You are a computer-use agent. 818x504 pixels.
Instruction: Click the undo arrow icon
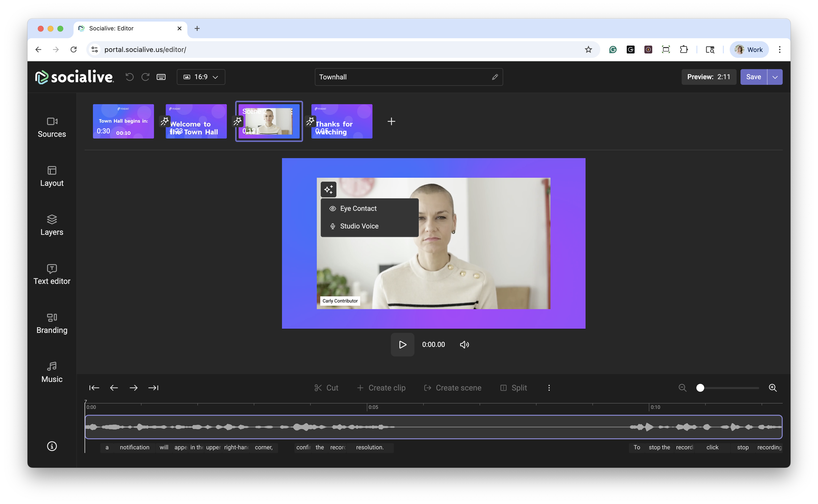point(129,77)
